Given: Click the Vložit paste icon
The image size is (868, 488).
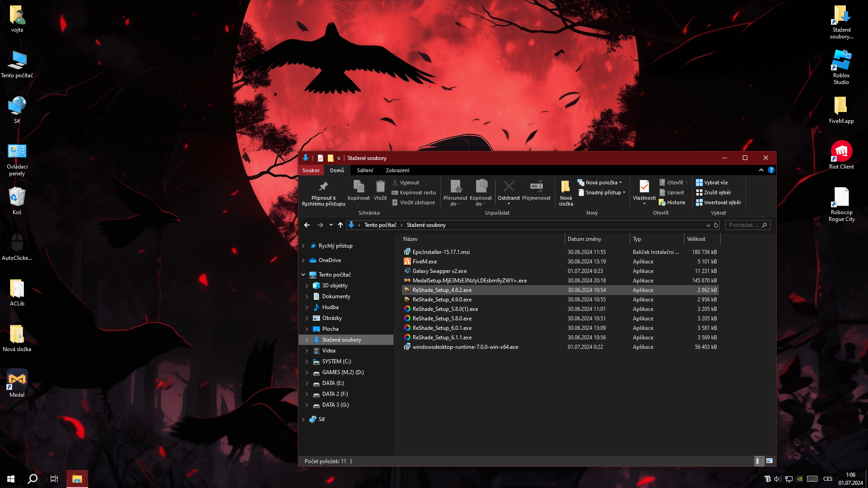Looking at the screenshot, I should tap(380, 190).
